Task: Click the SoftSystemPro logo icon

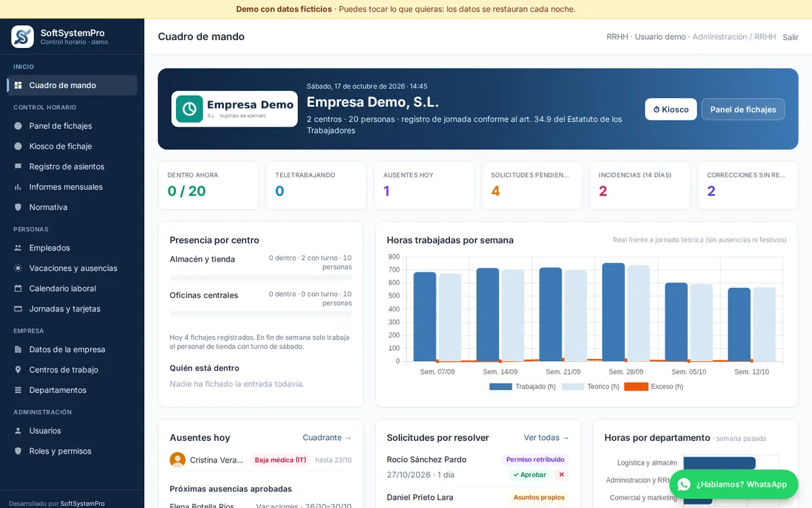Action: tap(22, 37)
